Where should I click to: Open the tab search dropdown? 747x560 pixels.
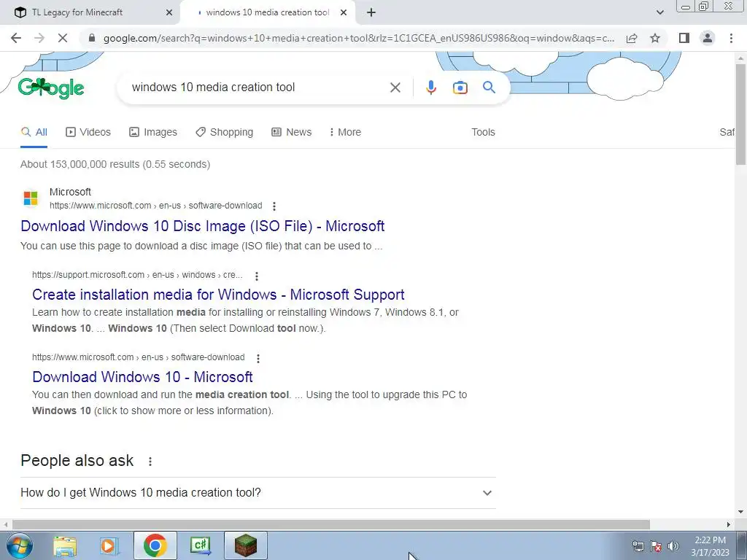pos(659,13)
